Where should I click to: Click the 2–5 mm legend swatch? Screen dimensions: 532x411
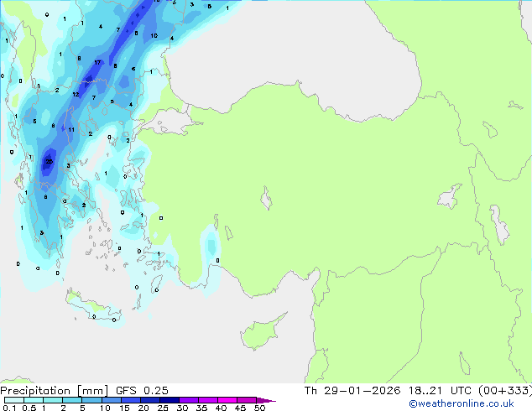click(72, 400)
